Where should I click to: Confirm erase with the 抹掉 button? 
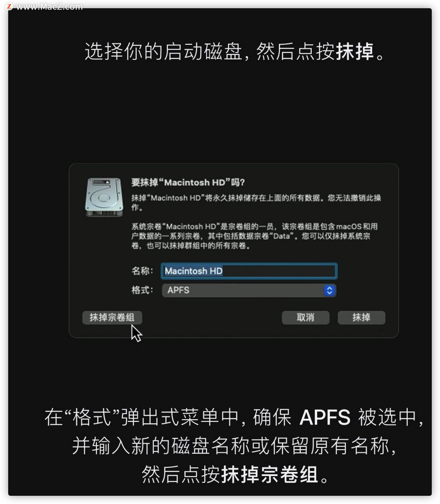[361, 318]
